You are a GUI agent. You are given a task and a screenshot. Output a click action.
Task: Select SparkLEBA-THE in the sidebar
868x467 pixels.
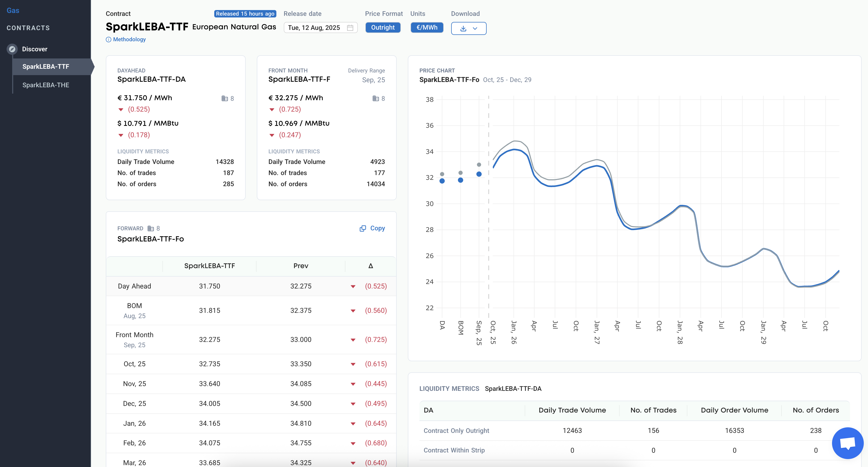[x=46, y=85]
